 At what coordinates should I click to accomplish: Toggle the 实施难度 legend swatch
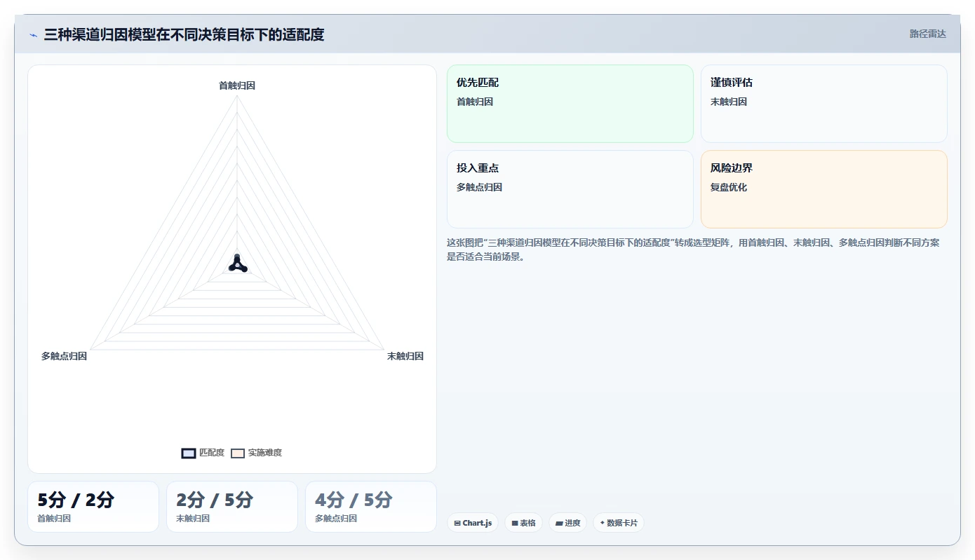[x=238, y=453]
